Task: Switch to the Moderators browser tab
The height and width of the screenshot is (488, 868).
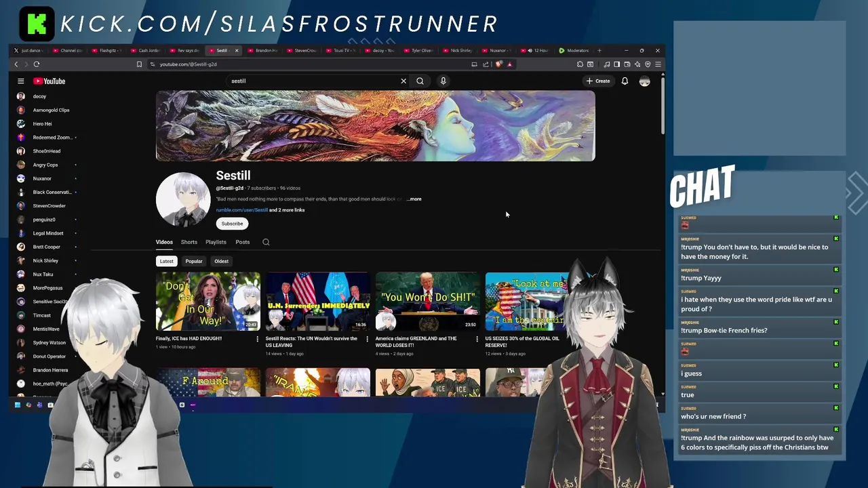Action: tap(574, 50)
